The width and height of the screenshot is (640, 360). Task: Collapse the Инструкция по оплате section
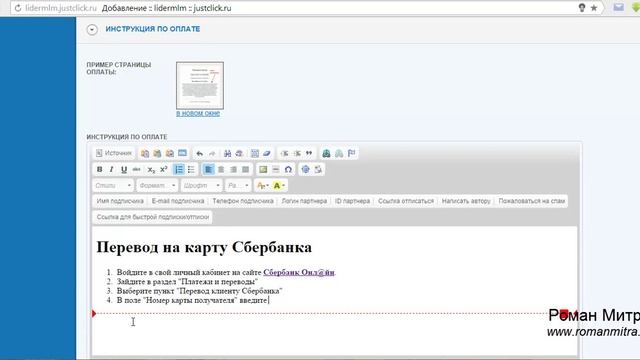click(92, 29)
